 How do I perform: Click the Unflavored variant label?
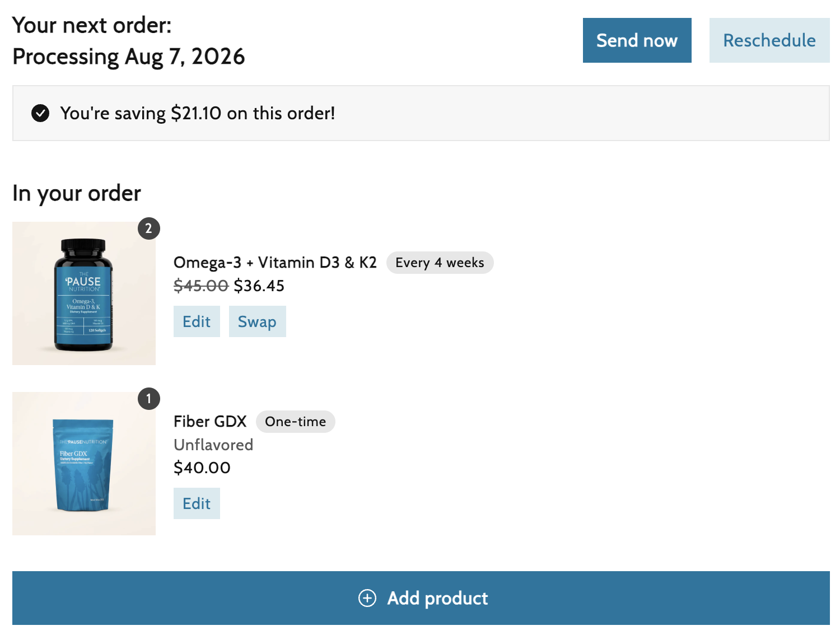(x=213, y=445)
